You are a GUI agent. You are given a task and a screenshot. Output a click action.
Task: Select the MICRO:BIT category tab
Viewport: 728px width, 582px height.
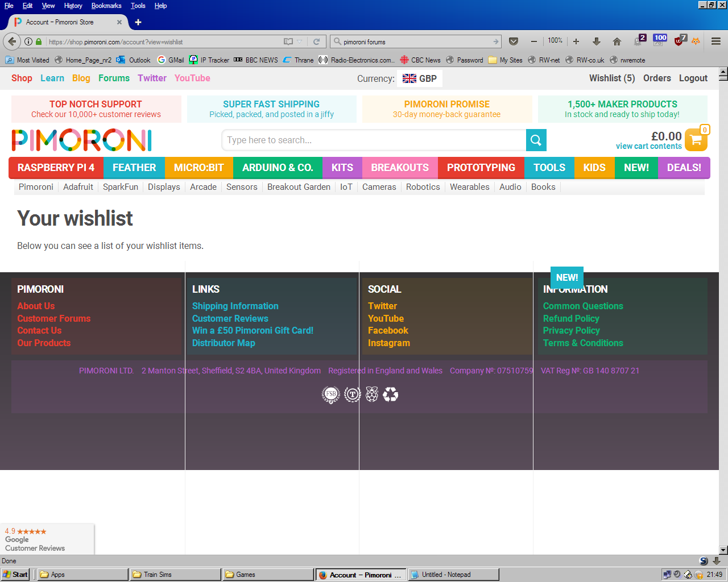199,168
